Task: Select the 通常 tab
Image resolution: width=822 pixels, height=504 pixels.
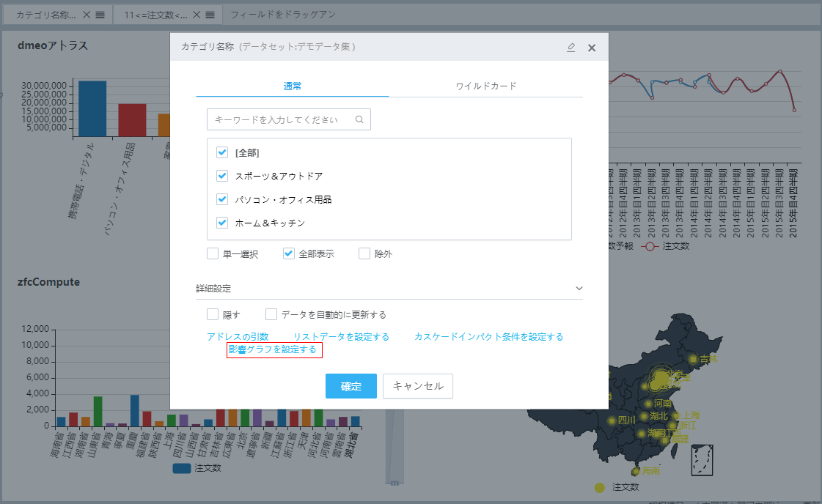Action: 293,86
